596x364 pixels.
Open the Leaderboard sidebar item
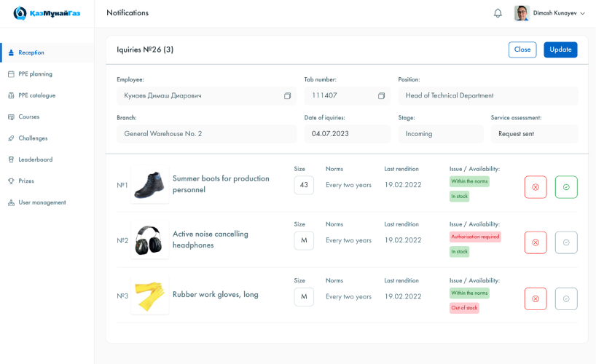click(x=35, y=159)
